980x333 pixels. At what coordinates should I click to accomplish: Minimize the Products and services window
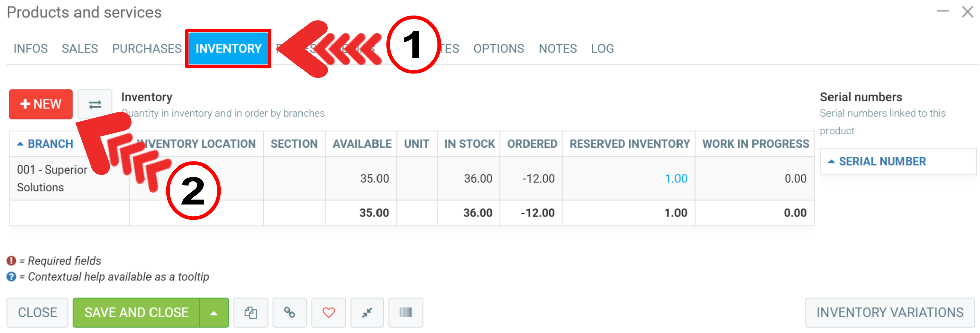click(943, 11)
